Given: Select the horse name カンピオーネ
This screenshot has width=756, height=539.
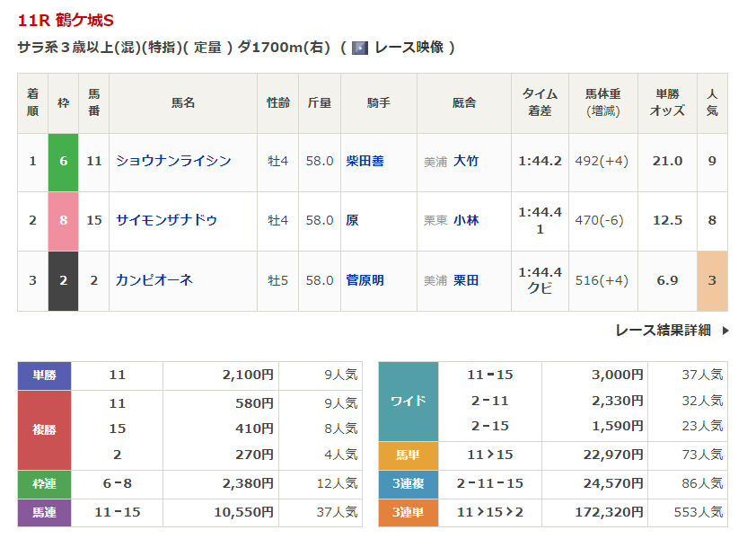Looking at the screenshot, I should [x=154, y=280].
